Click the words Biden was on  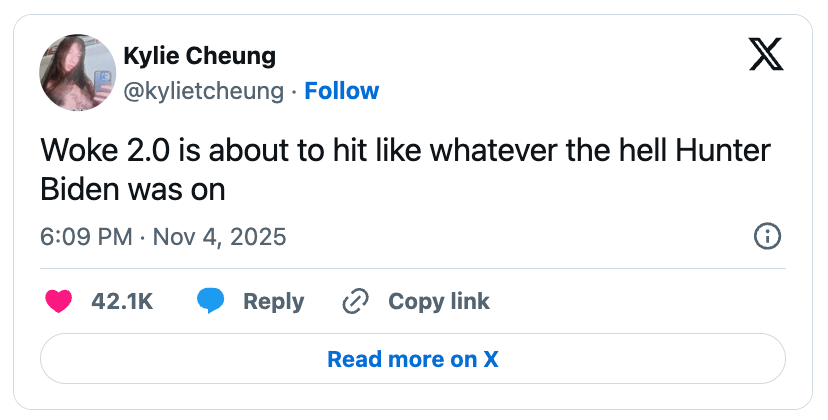click(x=133, y=189)
